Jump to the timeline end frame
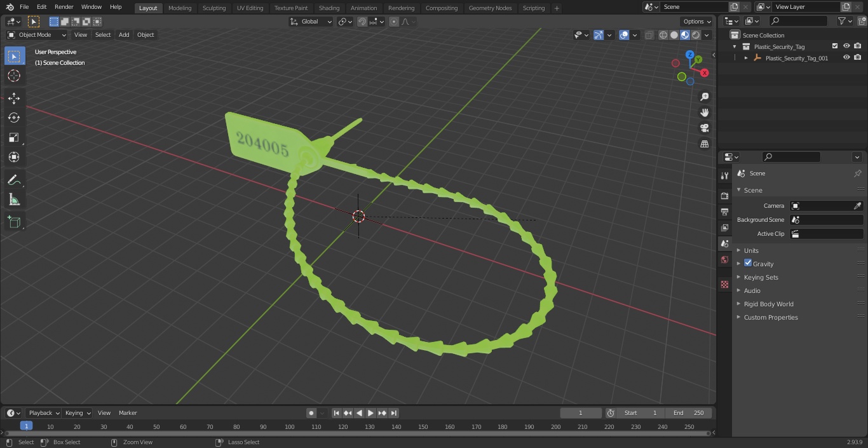 tap(393, 413)
